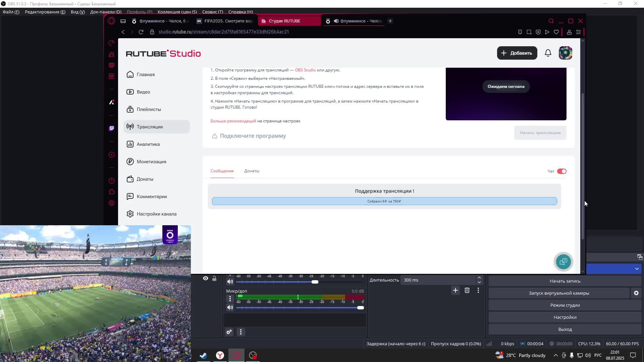The height and width of the screenshot is (362, 644).
Task: Follow the OBS Studio link in instructions
Action: [305, 70]
